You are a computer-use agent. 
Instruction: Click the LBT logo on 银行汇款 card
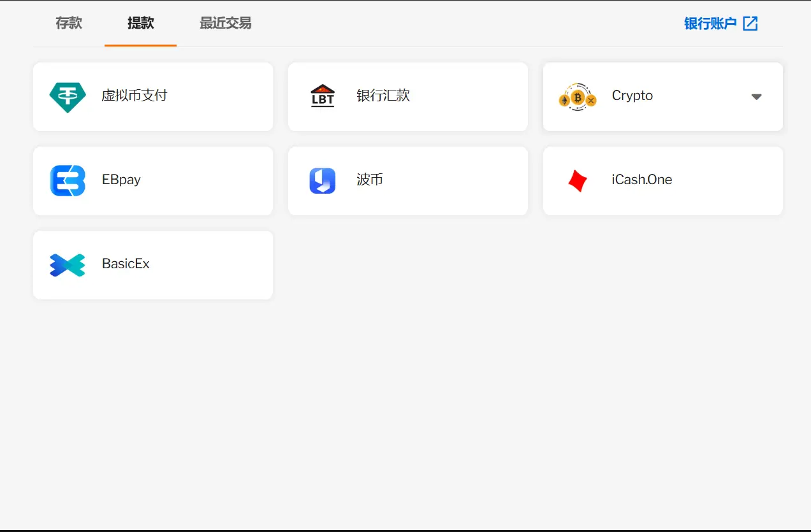tap(323, 96)
